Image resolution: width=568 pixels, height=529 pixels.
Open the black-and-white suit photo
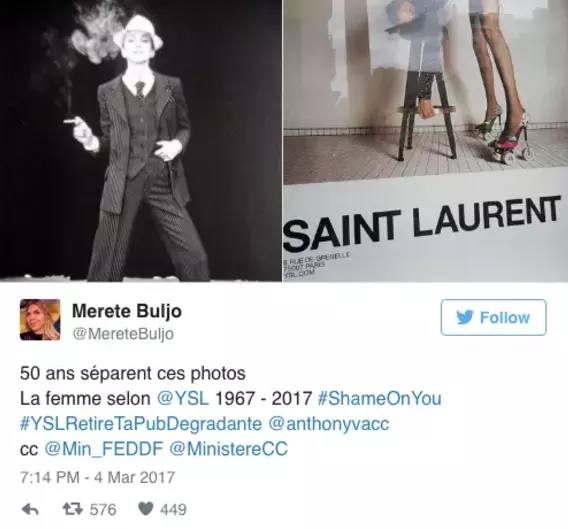[x=141, y=141]
